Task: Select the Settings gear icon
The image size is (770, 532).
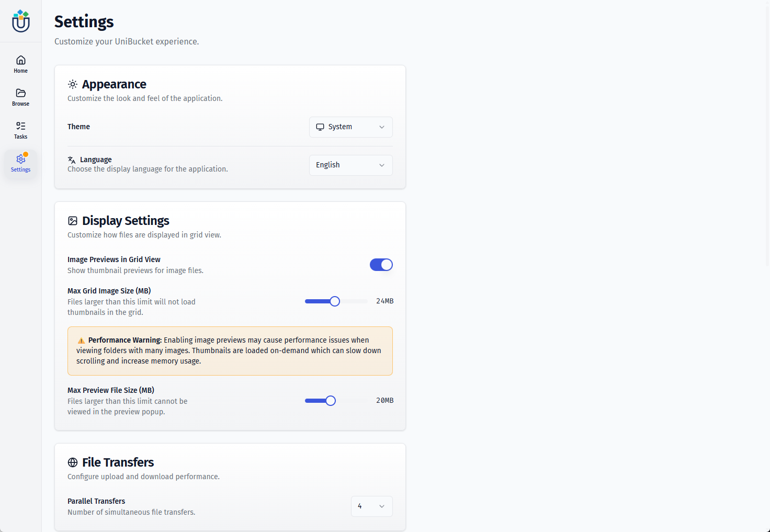Action: [x=21, y=159]
